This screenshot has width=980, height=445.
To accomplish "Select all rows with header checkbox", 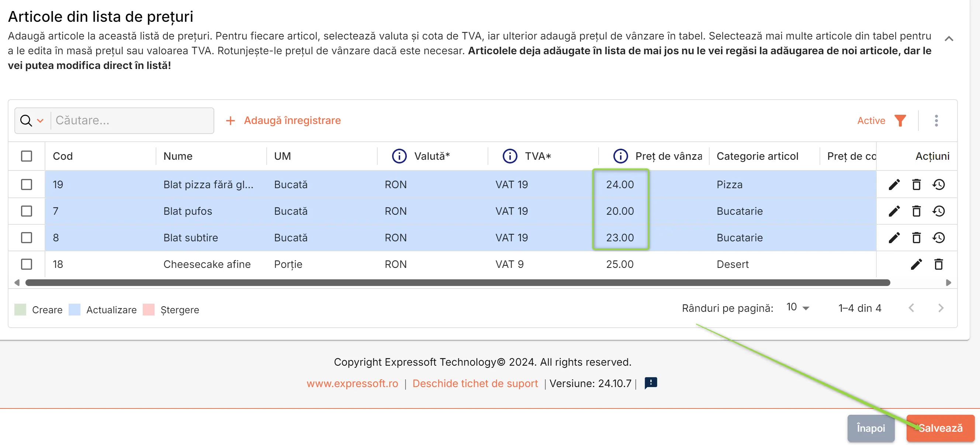I will [26, 156].
